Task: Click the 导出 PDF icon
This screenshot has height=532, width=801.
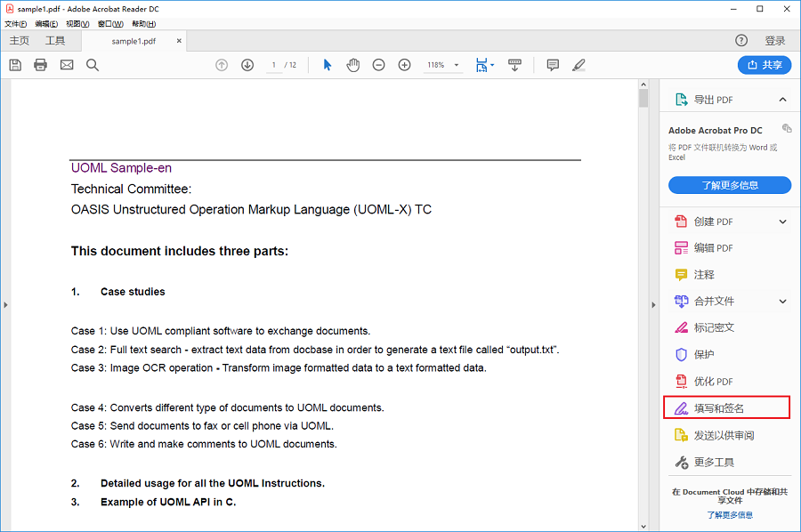Action: [x=682, y=100]
